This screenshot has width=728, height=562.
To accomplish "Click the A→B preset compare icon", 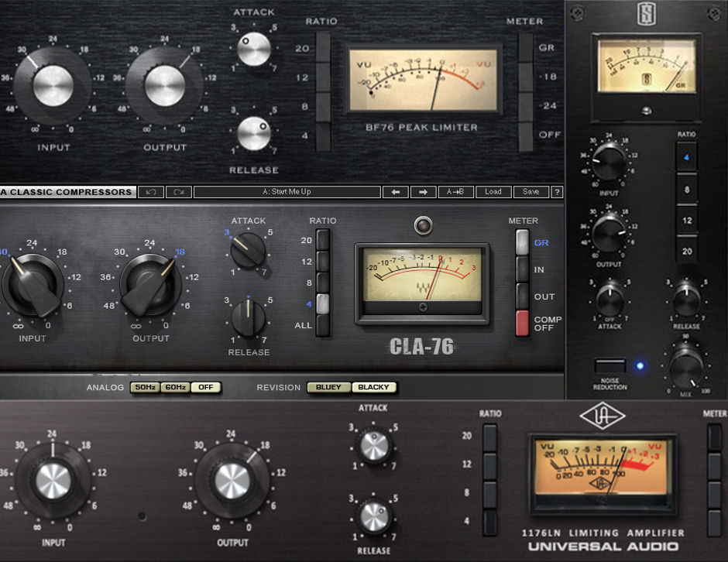I will (x=456, y=191).
